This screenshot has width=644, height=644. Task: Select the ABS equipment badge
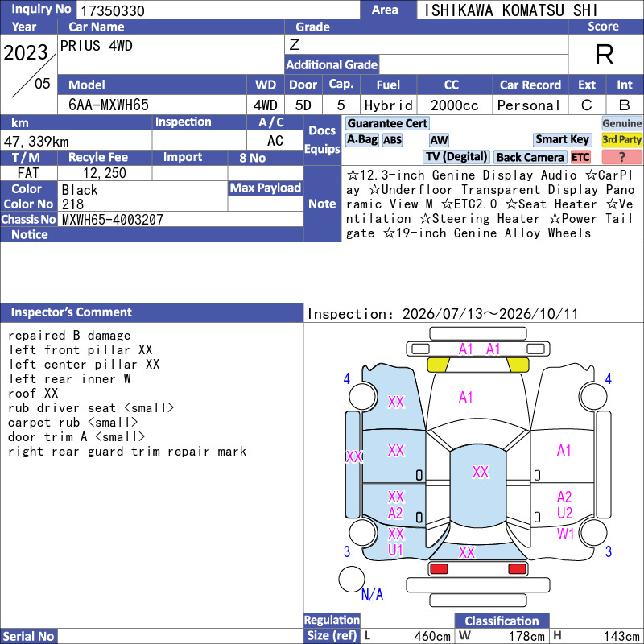pyautogui.click(x=392, y=140)
